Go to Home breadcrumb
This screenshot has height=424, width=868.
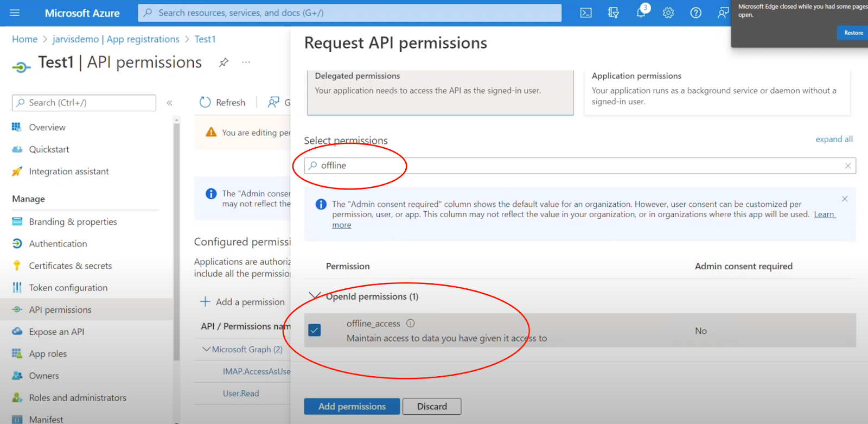[25, 39]
